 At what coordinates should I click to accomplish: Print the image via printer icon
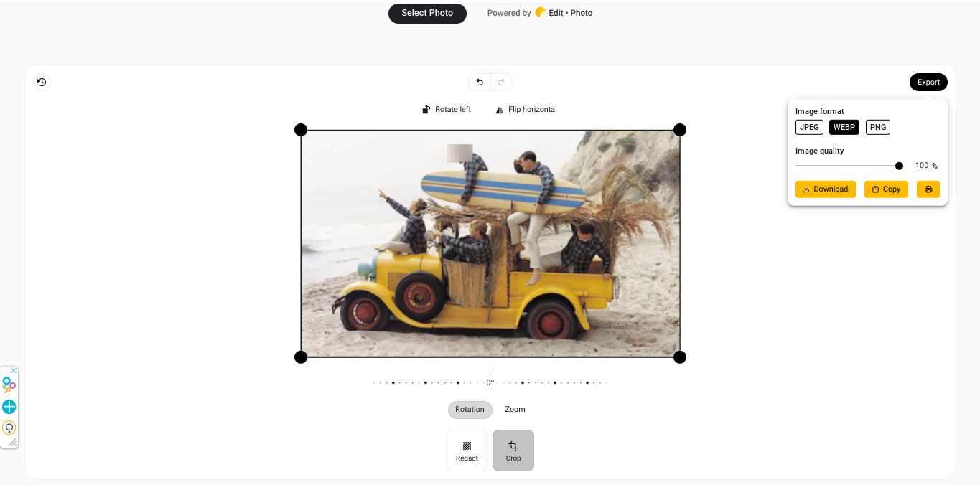tap(928, 189)
